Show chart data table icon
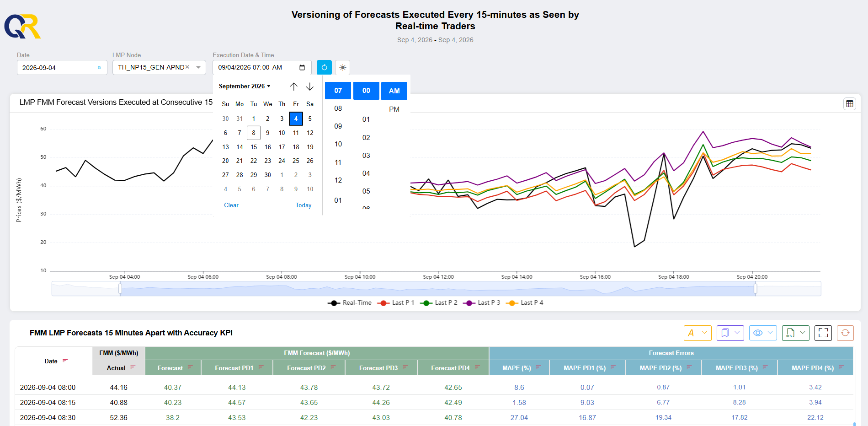 [850, 104]
